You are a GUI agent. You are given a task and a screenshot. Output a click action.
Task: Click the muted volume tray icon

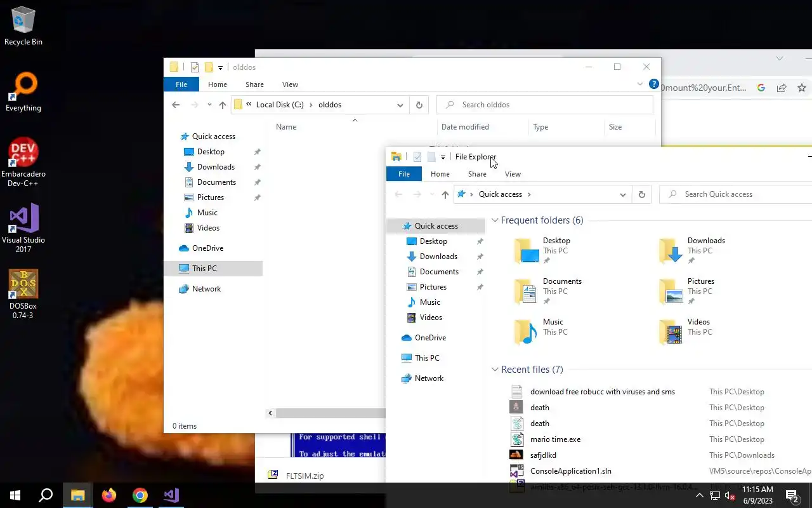pyautogui.click(x=730, y=496)
